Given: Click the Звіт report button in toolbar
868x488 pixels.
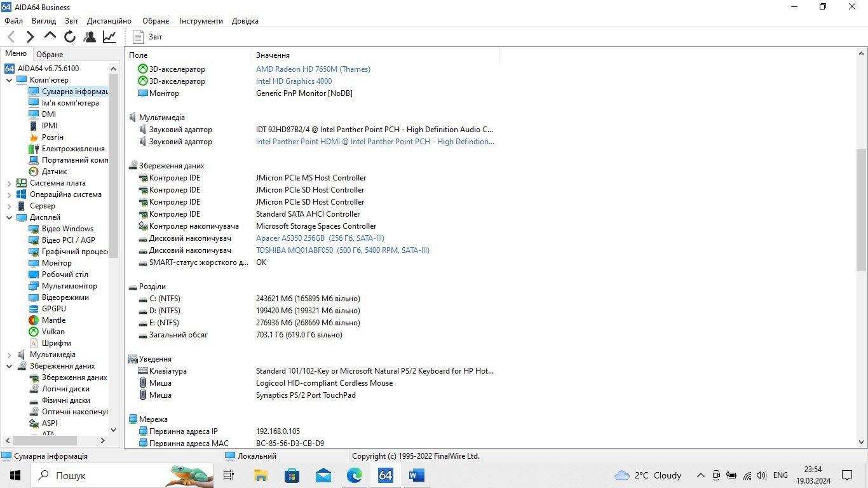Looking at the screenshot, I should pyautogui.click(x=147, y=37).
